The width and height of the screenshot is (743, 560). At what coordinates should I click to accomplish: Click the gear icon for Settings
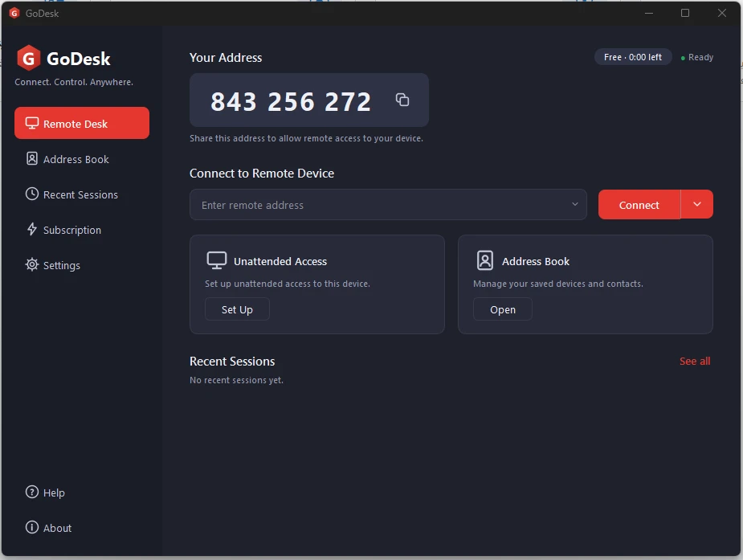click(x=32, y=264)
